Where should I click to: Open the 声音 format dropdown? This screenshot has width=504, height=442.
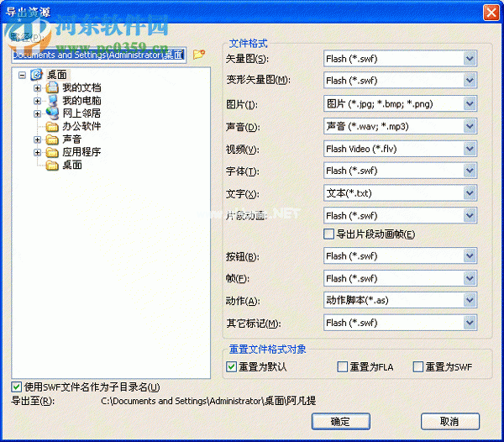coord(470,126)
